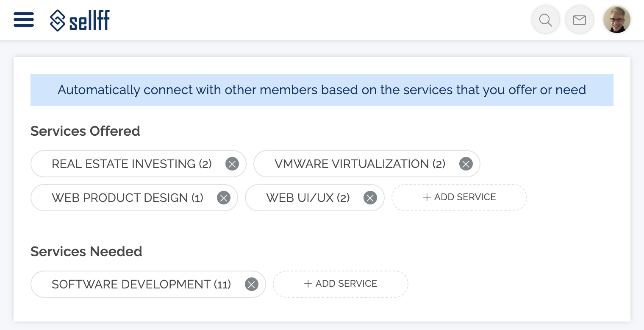Select the Software Development tag label

(x=141, y=284)
